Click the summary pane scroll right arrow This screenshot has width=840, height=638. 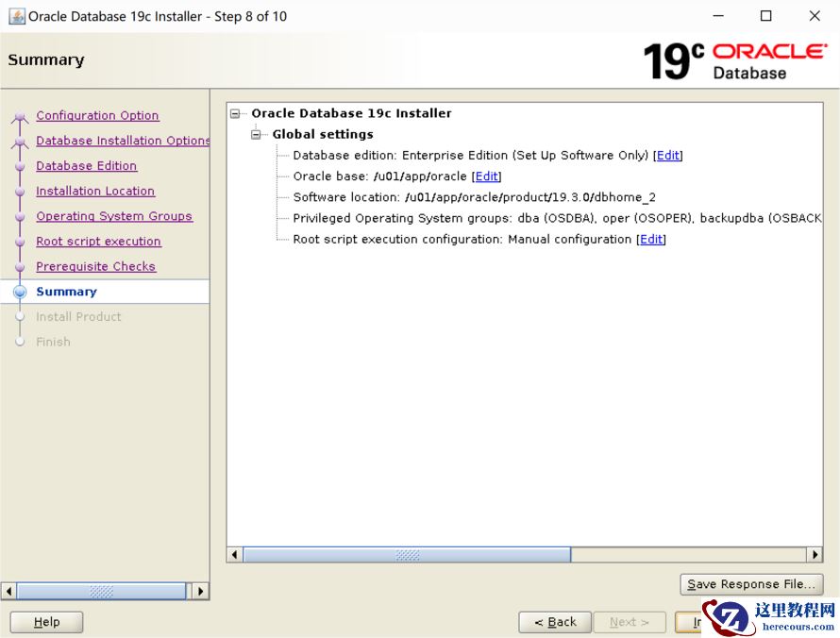(815, 554)
